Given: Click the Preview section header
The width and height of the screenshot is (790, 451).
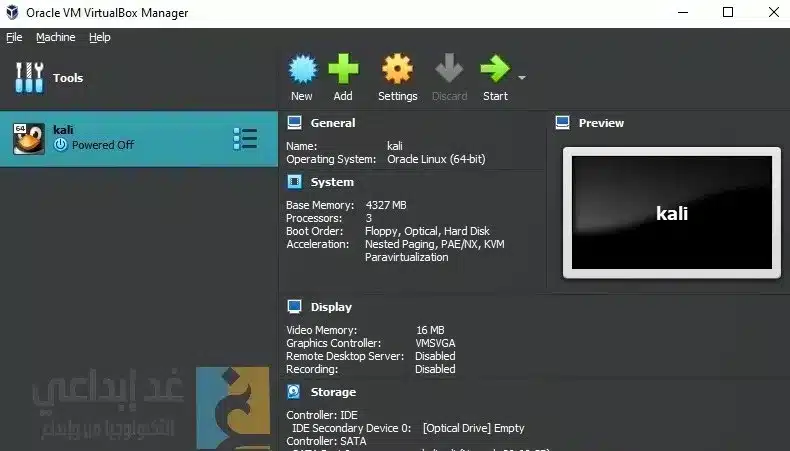Looking at the screenshot, I should (x=601, y=123).
